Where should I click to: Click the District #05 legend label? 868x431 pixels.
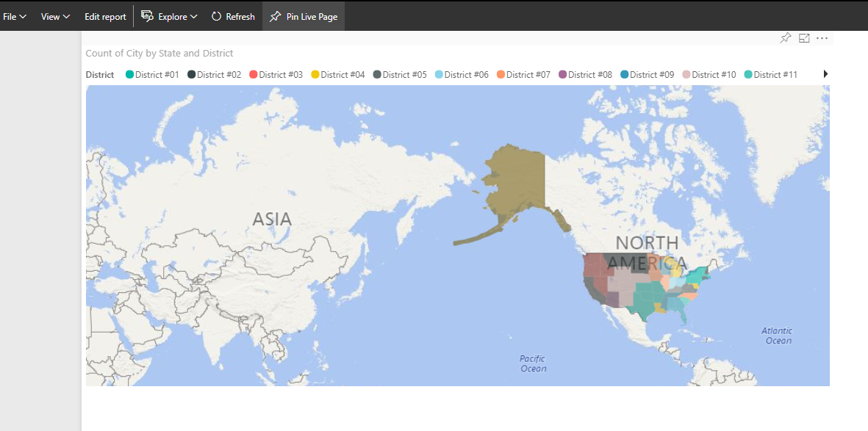click(x=405, y=75)
